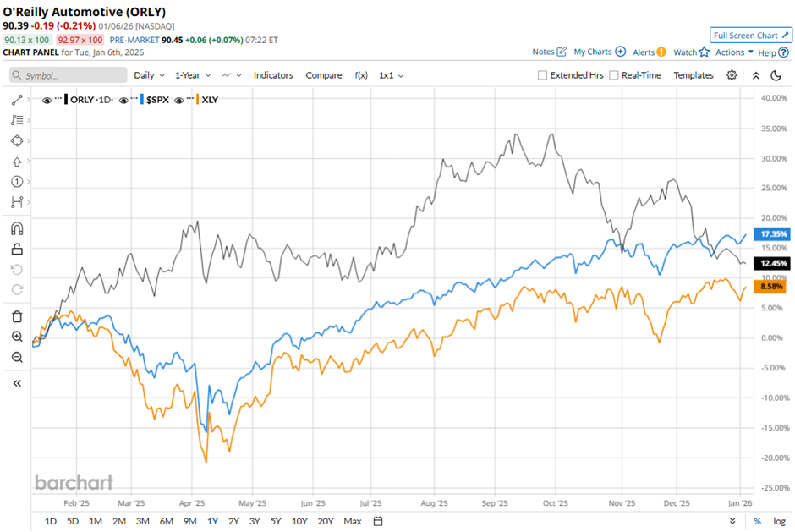This screenshot has height=532, width=795.
Task: Open the numbered annotation tool
Action: pos(17,182)
